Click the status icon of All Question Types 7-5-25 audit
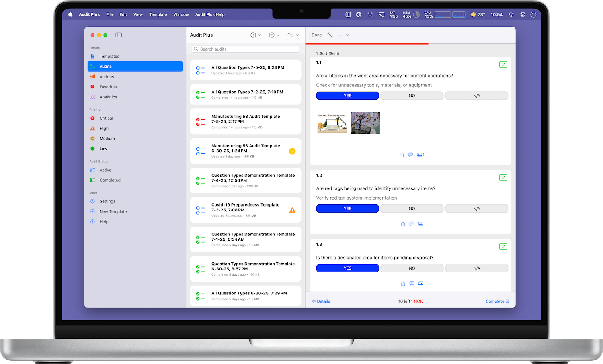 point(201,70)
